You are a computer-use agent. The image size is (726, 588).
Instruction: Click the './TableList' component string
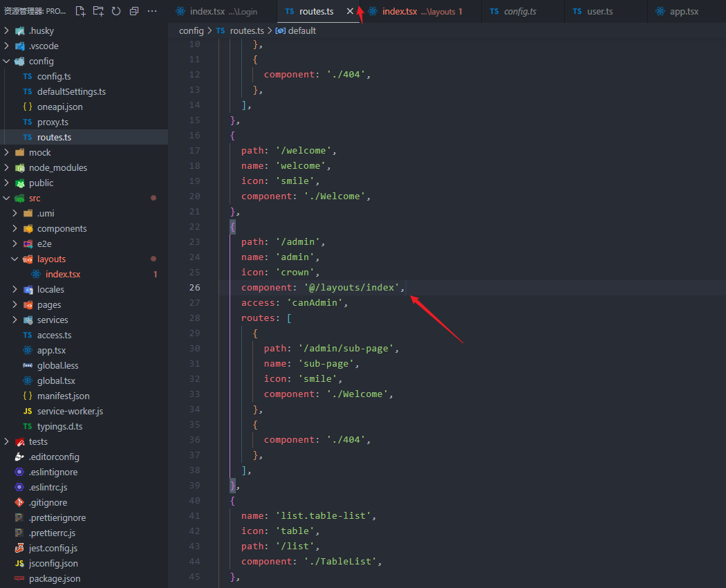pos(340,562)
